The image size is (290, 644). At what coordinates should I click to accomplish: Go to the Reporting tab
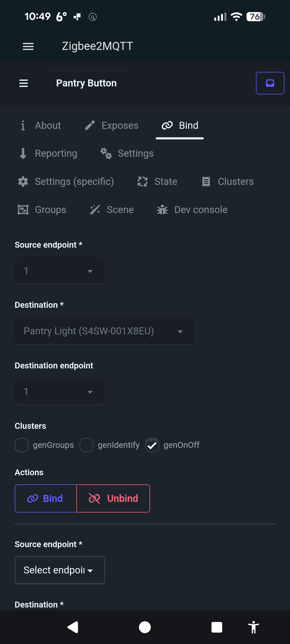point(49,153)
